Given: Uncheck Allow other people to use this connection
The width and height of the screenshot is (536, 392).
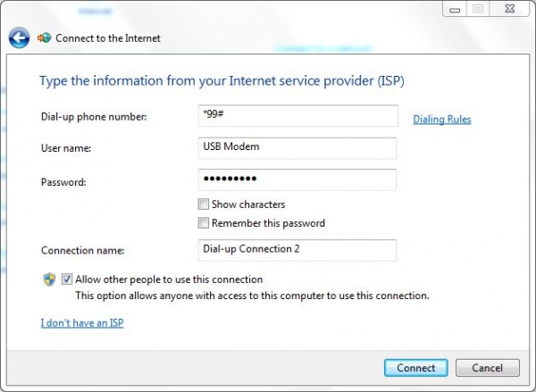Looking at the screenshot, I should click(67, 279).
